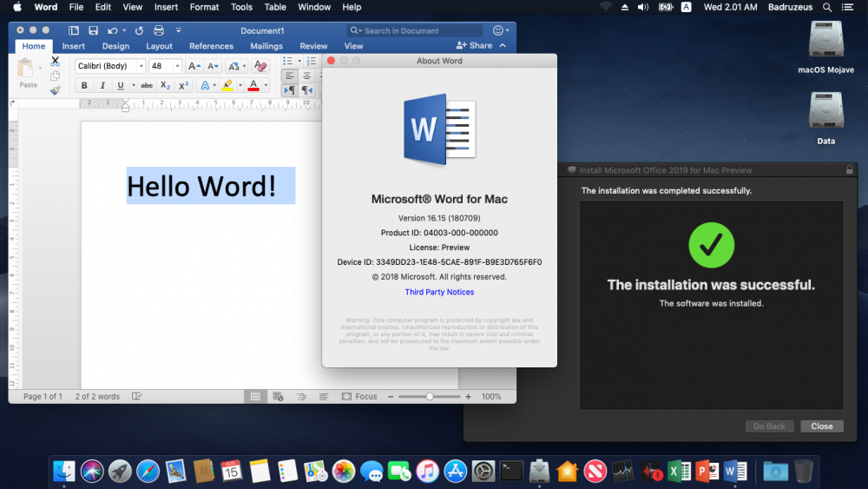Screen dimensions: 868x489
Task: Adjust the zoom slider handle
Action: [x=430, y=397]
